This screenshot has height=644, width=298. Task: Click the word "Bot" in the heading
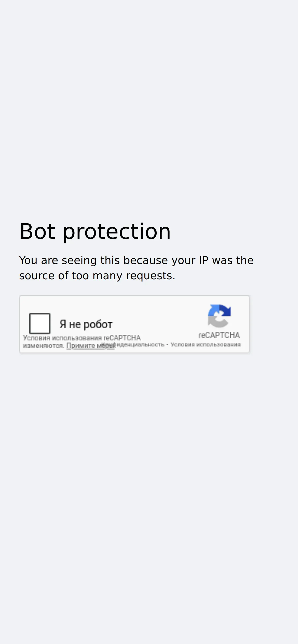point(37,231)
